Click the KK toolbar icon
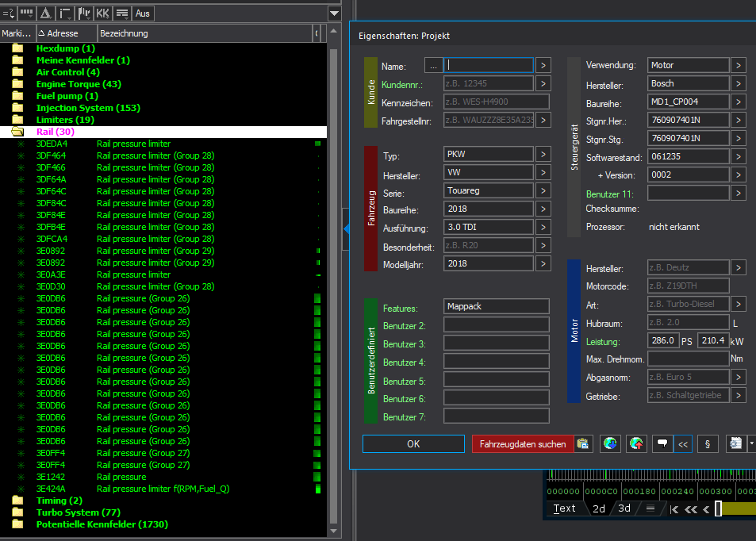 [x=102, y=13]
